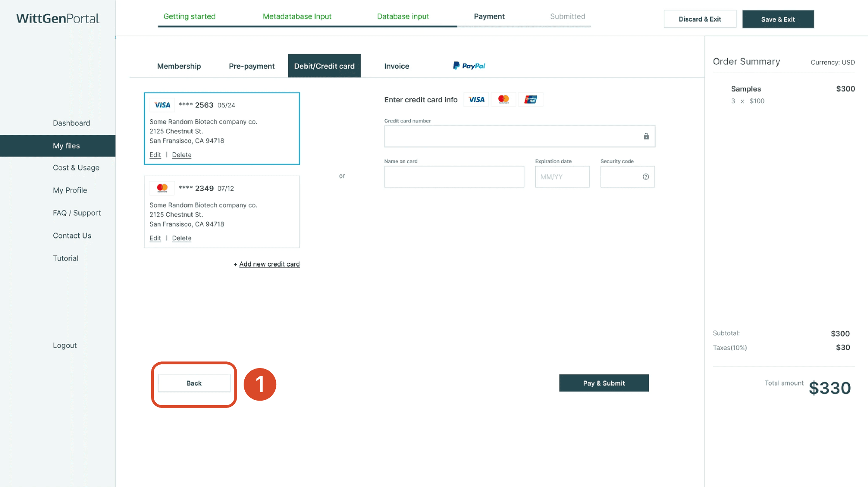
Task: Click the UnionPay card logo
Action: (x=530, y=100)
